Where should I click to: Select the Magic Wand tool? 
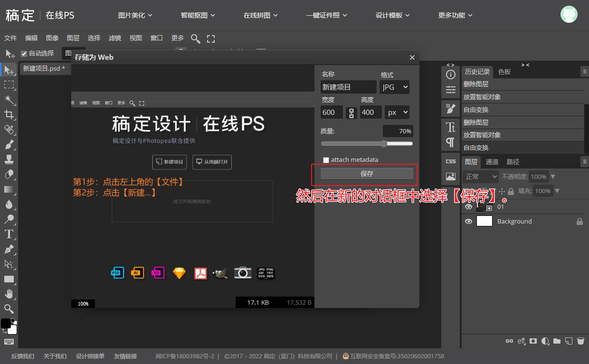9,99
